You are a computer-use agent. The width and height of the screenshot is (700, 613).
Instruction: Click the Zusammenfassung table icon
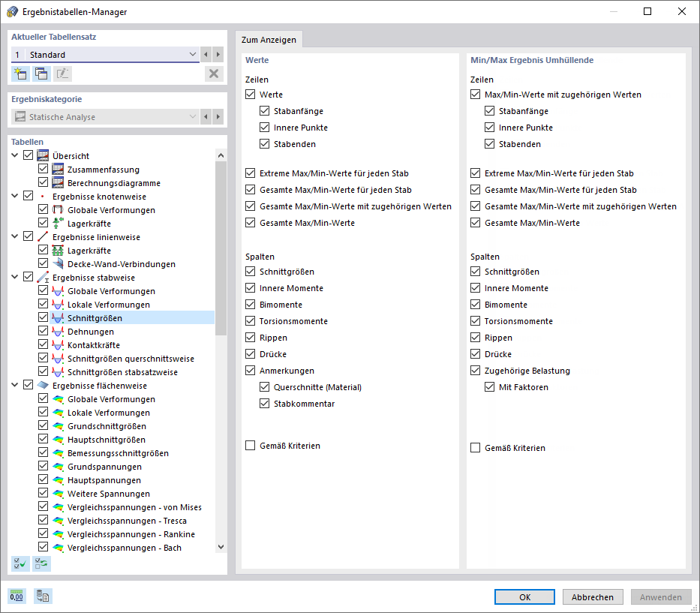tap(58, 170)
